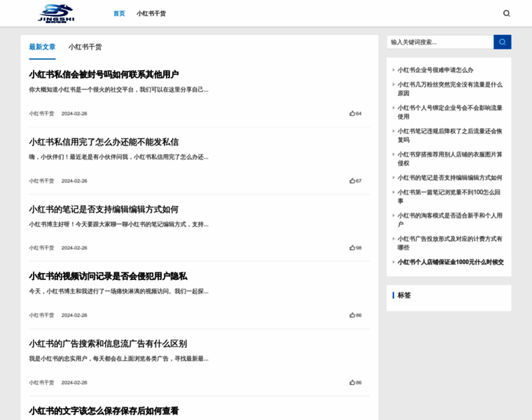The image size is (532, 420).
Task: Open article 小红书私信用完了怎么办还能不能发私信
Action: click(x=104, y=142)
